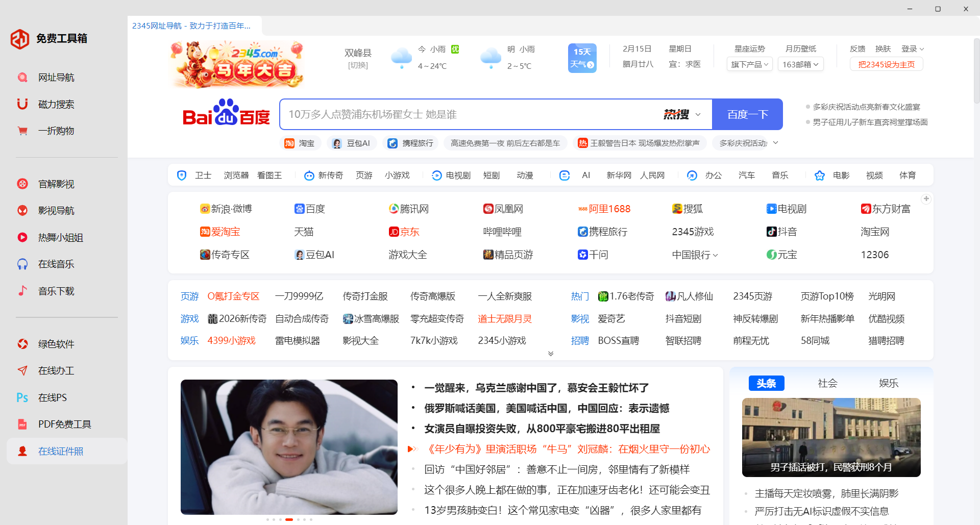Open 在线音乐 headphone icon
This screenshot has width=980, height=525.
click(x=22, y=264)
